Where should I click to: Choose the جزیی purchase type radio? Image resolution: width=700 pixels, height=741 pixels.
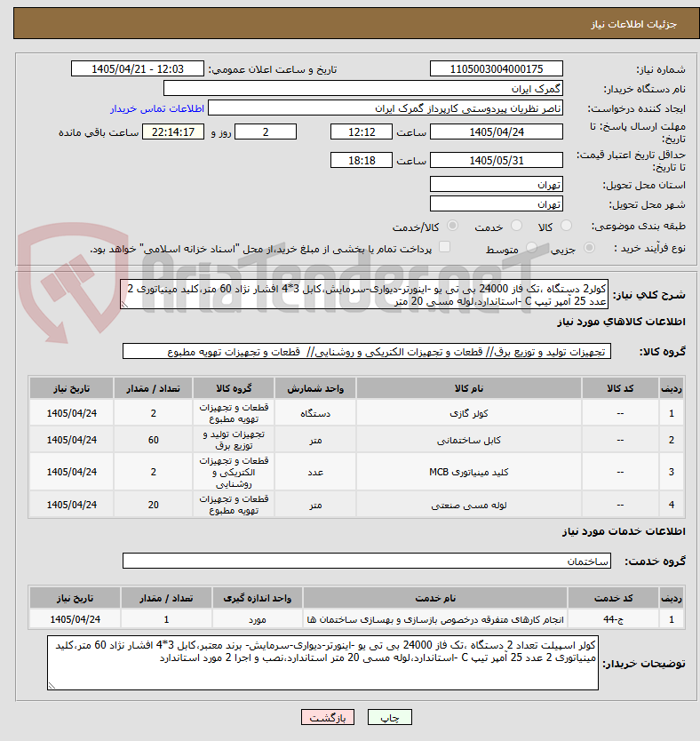589,248
